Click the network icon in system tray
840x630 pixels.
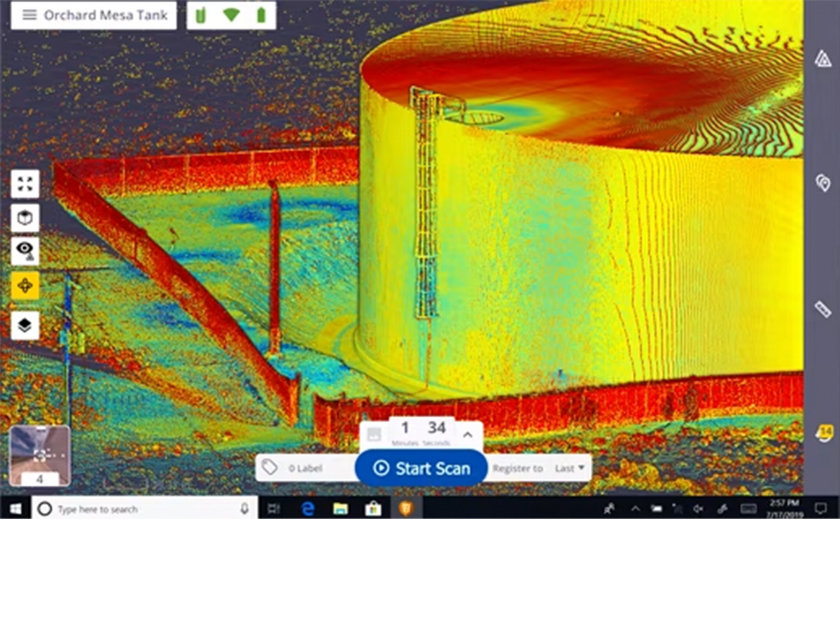tap(678, 509)
